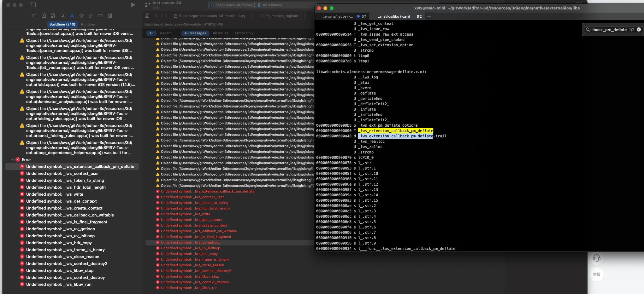The height and width of the screenshot is (294, 644).
Task: Show All Issues in build log
Action: pyautogui.click(x=220, y=33)
